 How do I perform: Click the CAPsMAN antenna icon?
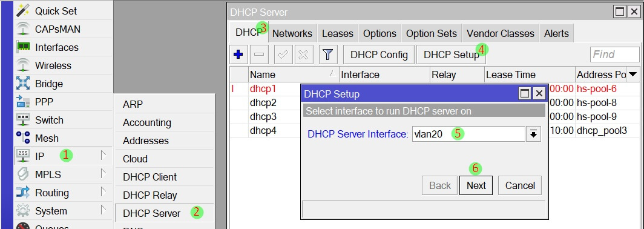pyautogui.click(x=23, y=29)
